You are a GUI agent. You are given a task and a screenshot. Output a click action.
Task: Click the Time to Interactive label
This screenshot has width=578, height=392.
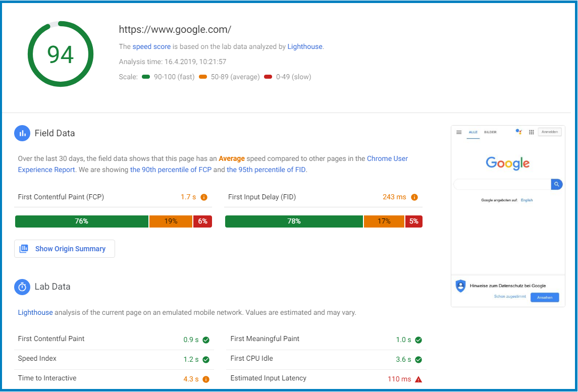(x=47, y=378)
